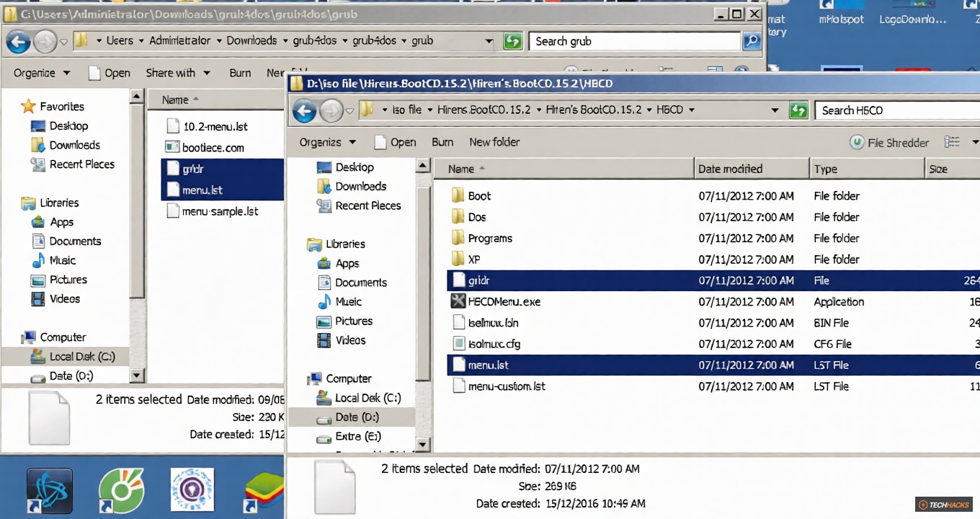Expand arrow after Administrator breadcrumb

(219, 41)
